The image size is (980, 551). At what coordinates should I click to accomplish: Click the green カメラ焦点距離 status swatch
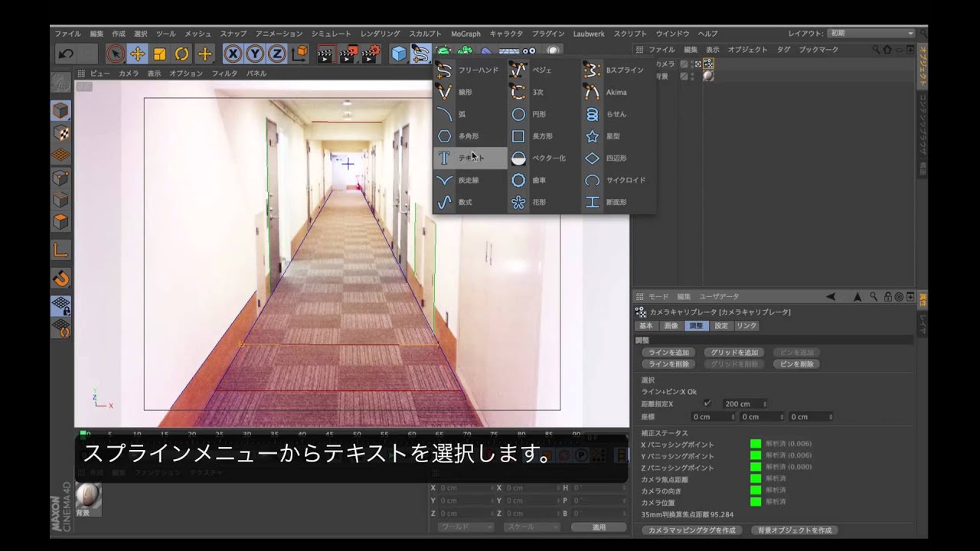point(756,479)
